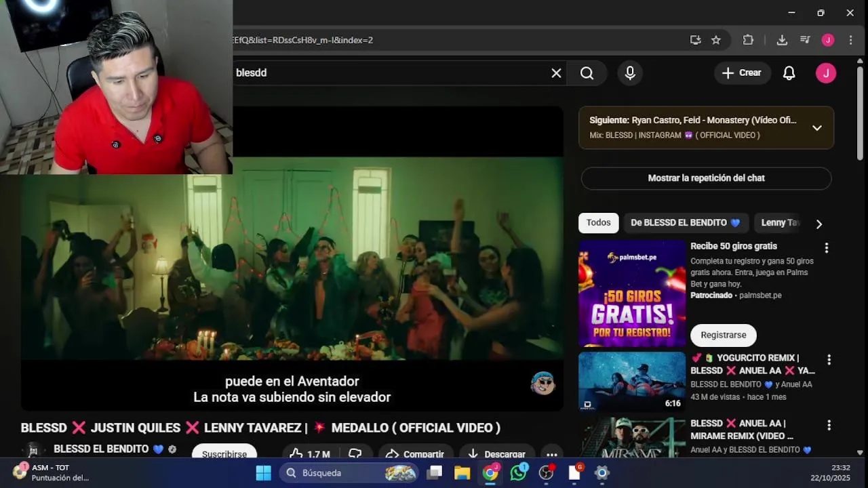
Task: Click the taskbar Búsqueda search box
Action: click(x=349, y=472)
